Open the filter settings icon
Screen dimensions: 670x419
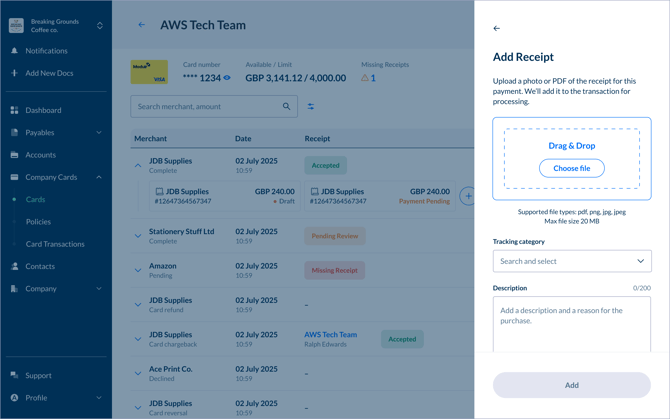click(x=311, y=106)
